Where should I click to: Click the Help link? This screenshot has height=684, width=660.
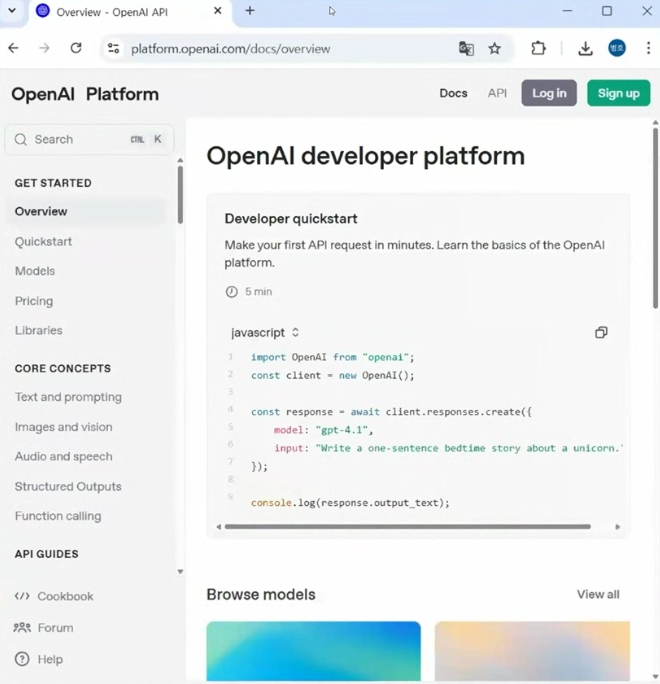coord(50,659)
